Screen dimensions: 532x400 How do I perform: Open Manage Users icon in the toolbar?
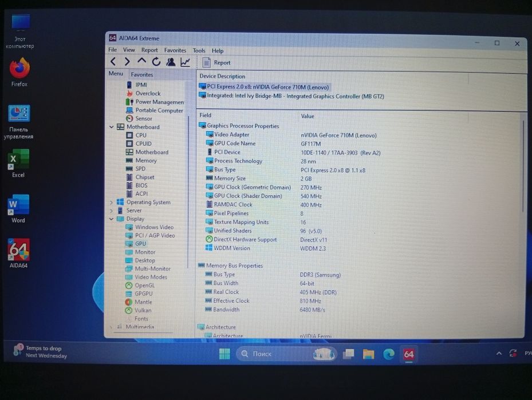[171, 62]
